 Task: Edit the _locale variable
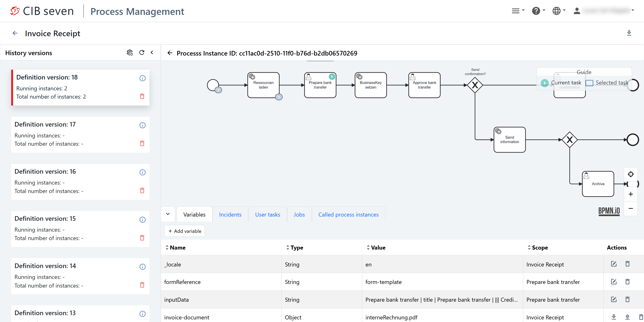click(x=614, y=264)
